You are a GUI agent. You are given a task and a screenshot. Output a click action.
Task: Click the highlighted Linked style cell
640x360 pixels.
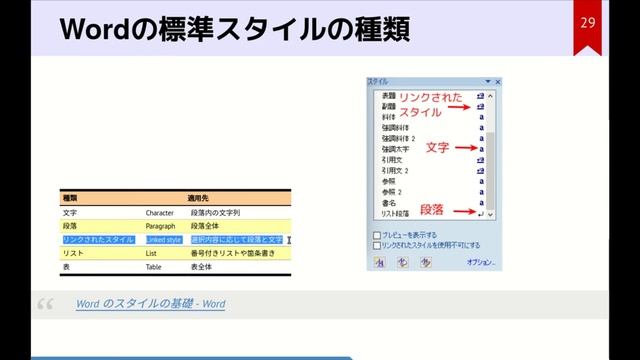pos(164,240)
